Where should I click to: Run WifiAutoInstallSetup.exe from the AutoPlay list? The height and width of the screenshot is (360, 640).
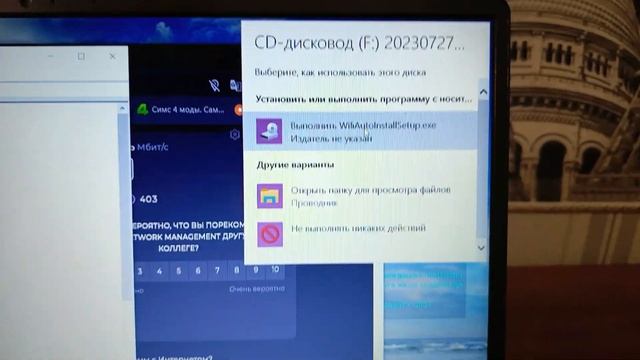tap(360, 131)
